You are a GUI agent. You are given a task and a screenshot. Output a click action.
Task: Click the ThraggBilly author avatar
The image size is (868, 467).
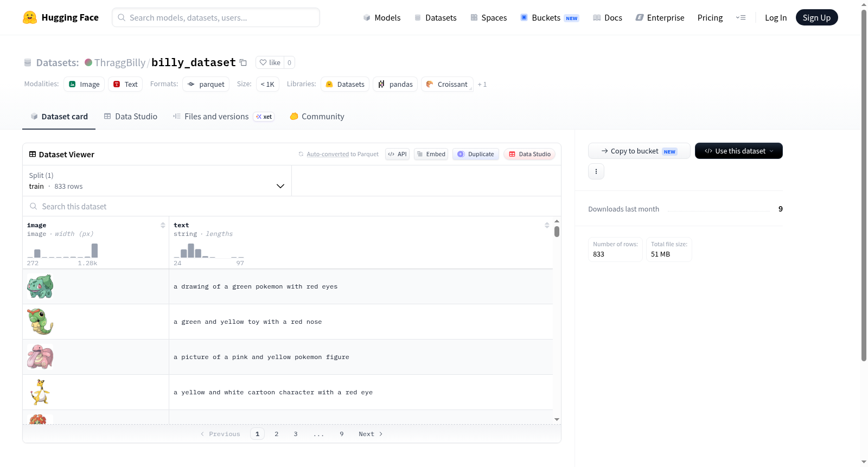tap(88, 62)
